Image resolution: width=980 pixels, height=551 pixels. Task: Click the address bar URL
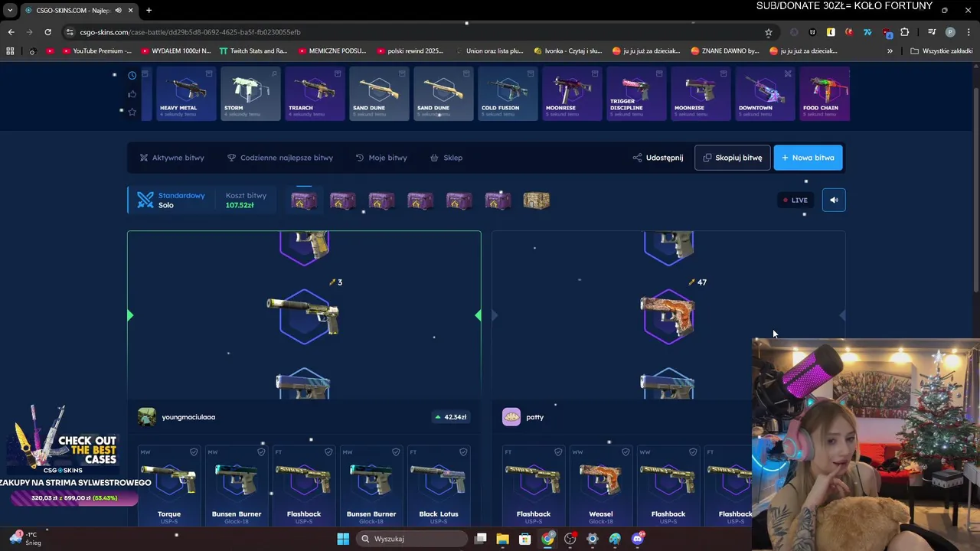click(190, 32)
